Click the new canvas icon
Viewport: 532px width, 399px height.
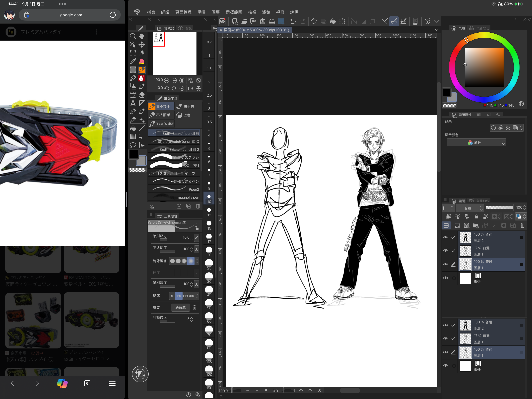tap(235, 21)
